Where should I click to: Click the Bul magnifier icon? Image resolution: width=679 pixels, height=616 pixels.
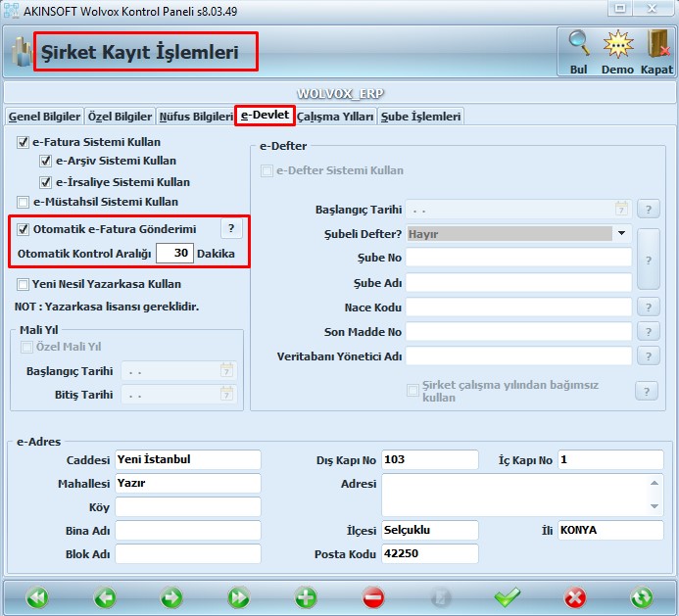pos(578,44)
